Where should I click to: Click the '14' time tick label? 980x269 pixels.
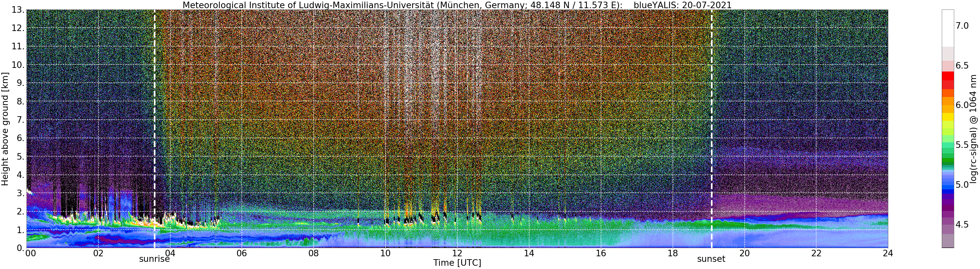529,253
